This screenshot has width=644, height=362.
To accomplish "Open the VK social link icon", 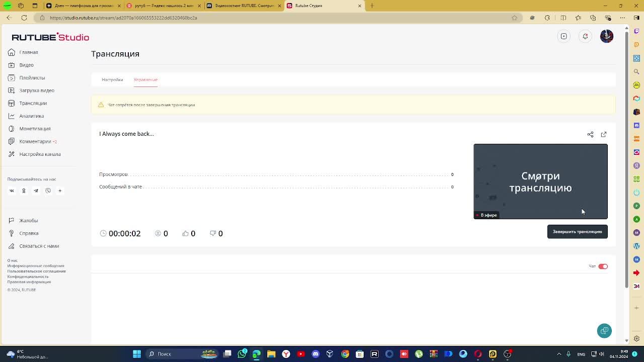I will [x=12, y=191].
